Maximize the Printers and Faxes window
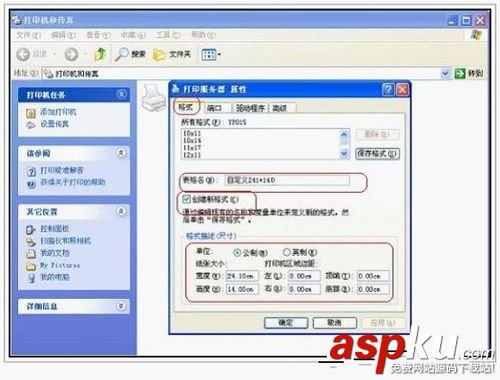The height and width of the screenshot is (380, 500). tap(466, 21)
